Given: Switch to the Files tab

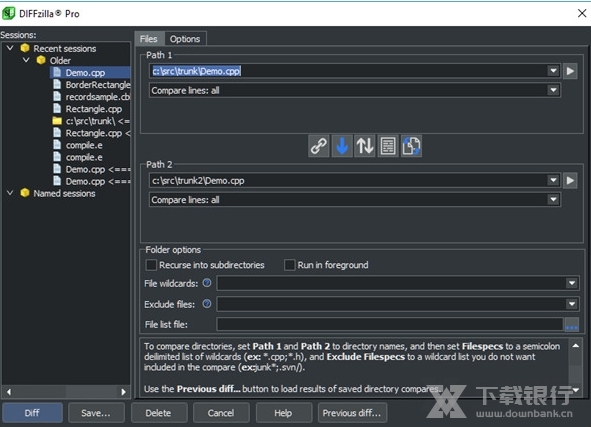Looking at the screenshot, I should pyautogui.click(x=149, y=39).
